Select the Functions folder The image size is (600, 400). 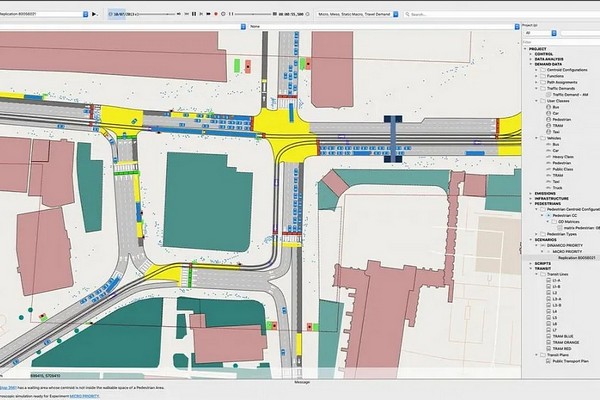click(554, 76)
